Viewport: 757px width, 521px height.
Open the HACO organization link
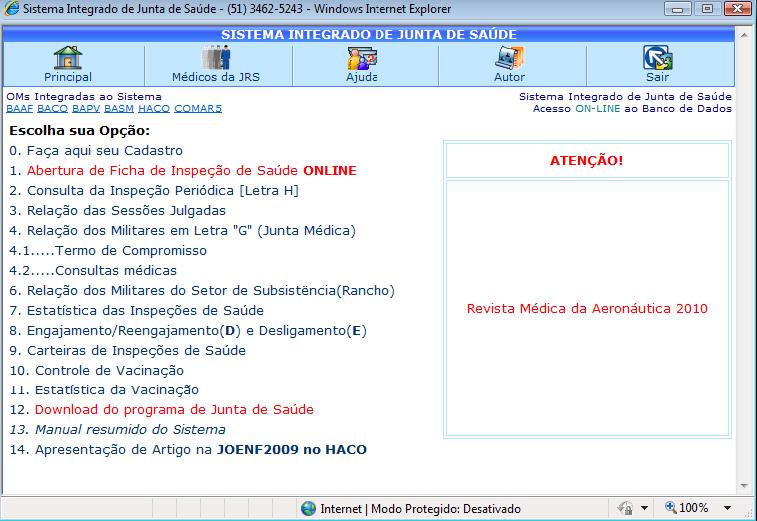click(x=153, y=108)
